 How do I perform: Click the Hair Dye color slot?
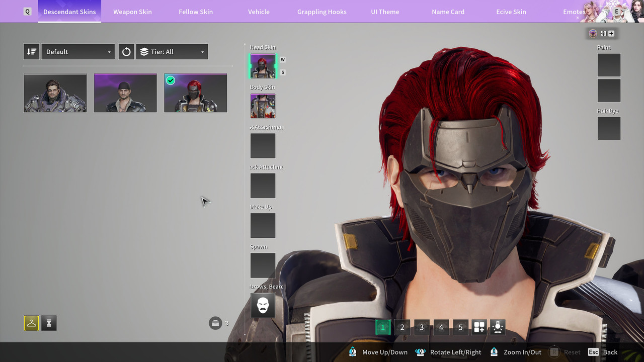[609, 128]
